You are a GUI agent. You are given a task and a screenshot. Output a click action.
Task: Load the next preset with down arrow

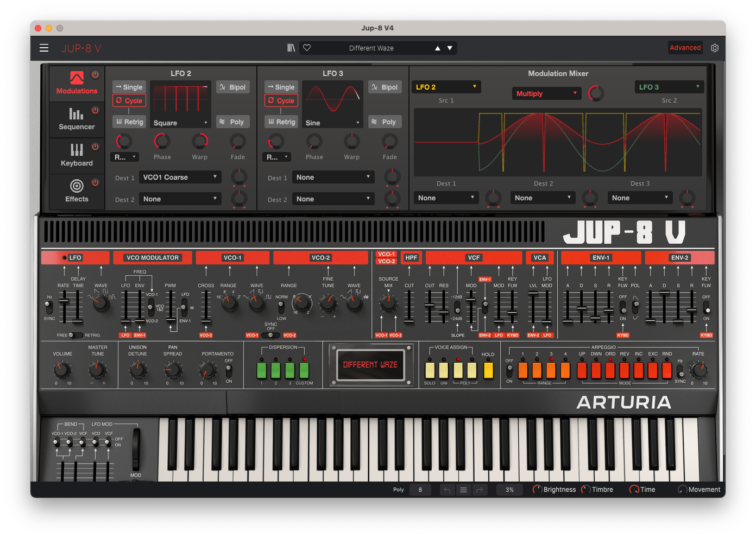click(x=450, y=48)
